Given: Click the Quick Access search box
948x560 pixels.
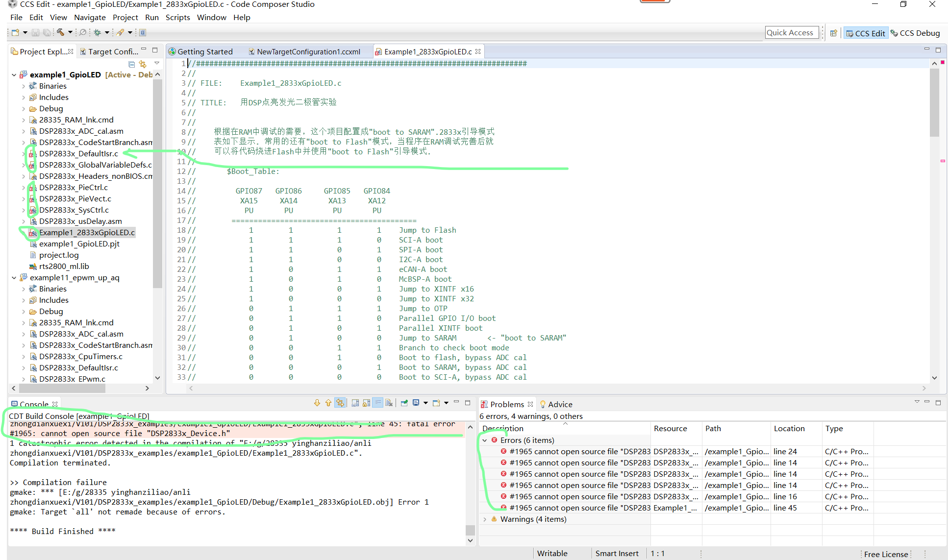Looking at the screenshot, I should [791, 32].
